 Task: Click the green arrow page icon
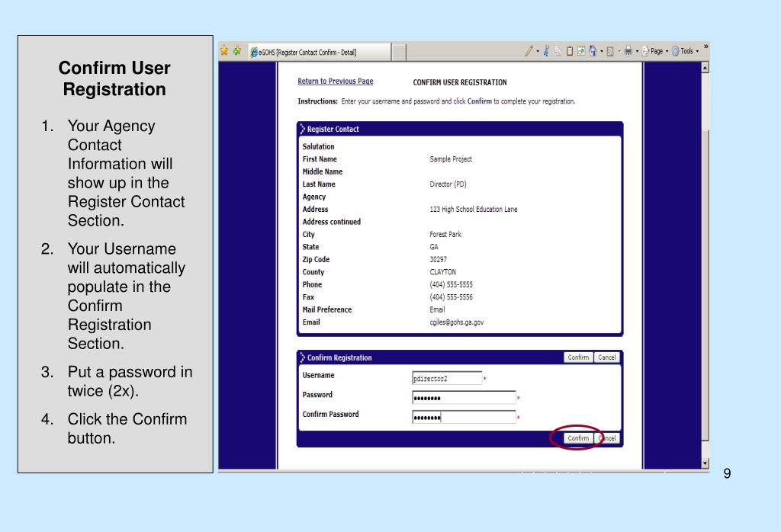[581, 51]
